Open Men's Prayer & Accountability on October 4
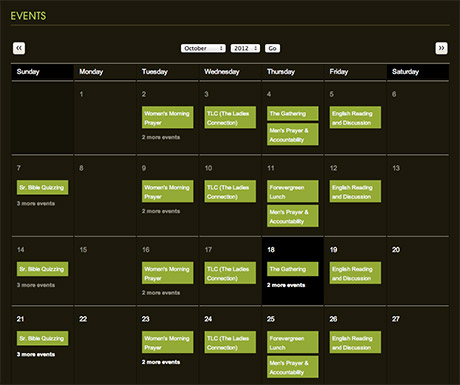 tap(293, 134)
